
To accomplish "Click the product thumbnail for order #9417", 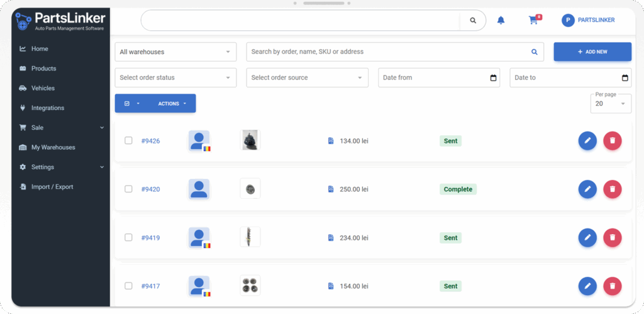I will tap(250, 286).
